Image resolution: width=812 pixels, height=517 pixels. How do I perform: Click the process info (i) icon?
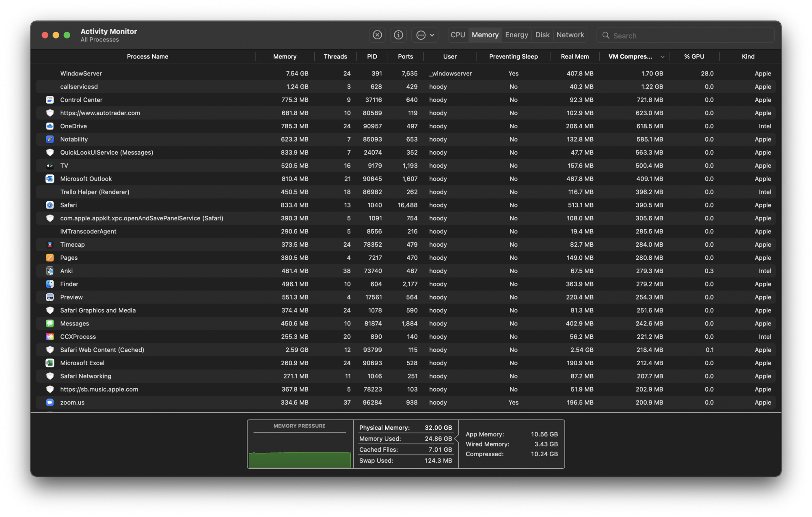point(398,35)
